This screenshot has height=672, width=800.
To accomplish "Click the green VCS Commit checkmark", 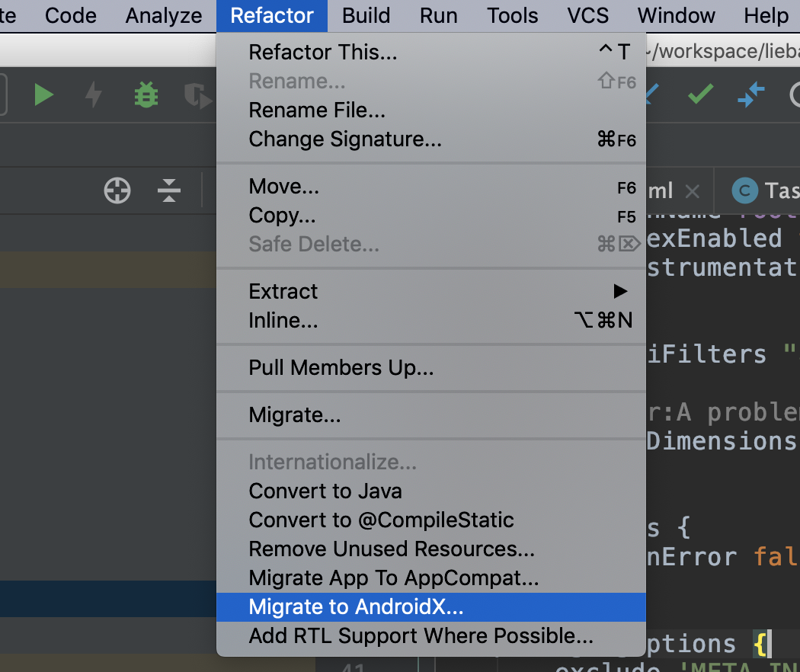I will (700, 94).
